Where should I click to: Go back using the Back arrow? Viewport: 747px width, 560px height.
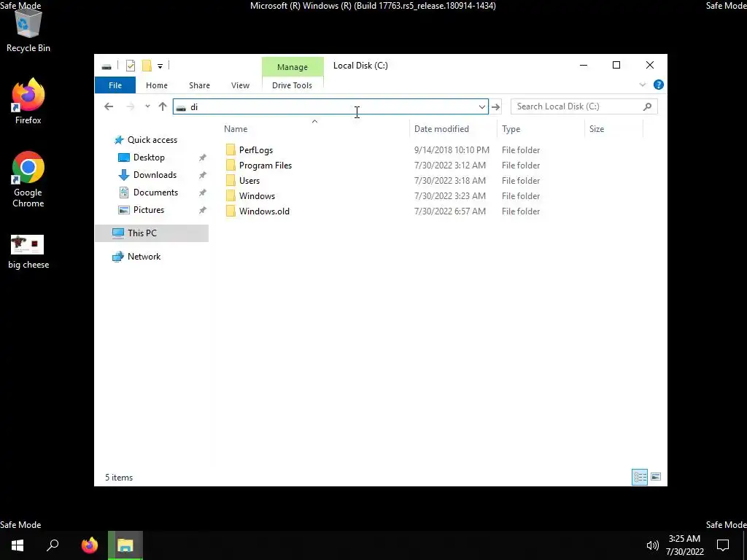click(x=109, y=106)
